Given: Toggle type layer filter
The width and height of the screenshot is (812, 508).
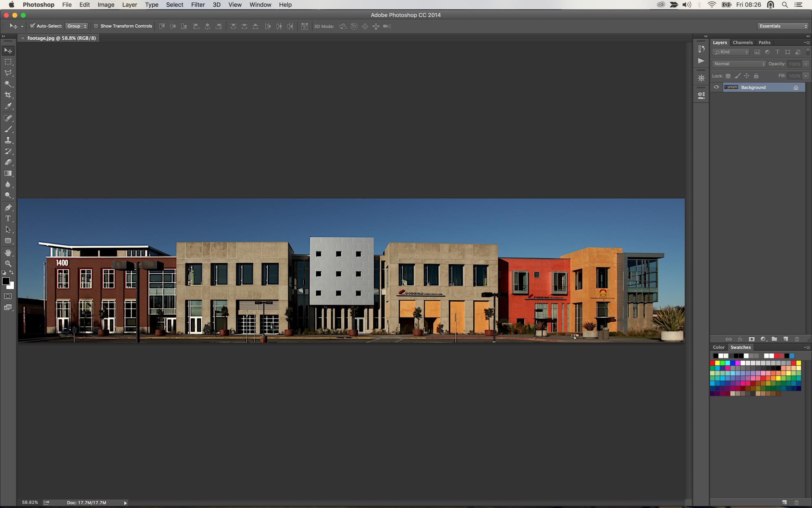Looking at the screenshot, I should point(778,52).
